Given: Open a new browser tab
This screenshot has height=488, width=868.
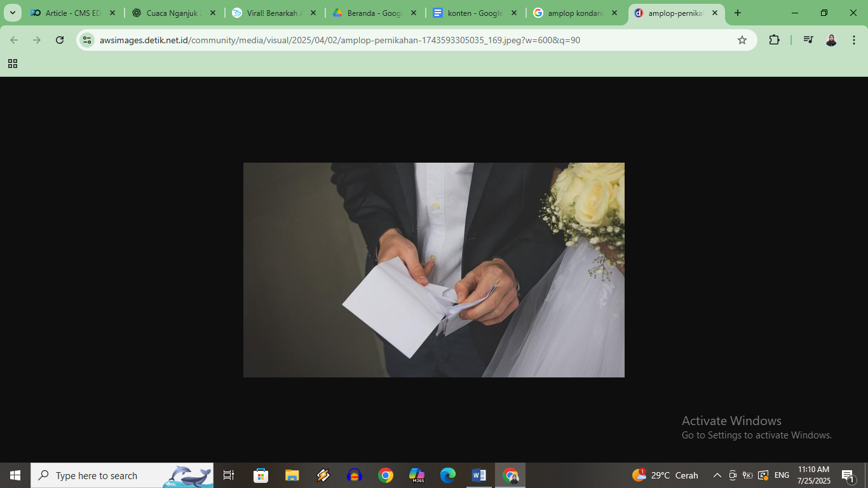Looking at the screenshot, I should pos(738,13).
